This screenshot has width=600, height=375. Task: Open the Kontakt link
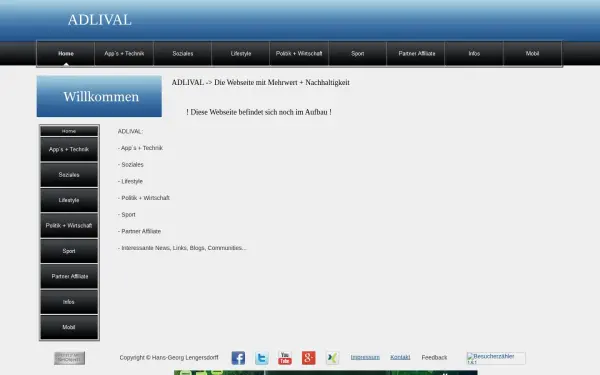pos(400,357)
